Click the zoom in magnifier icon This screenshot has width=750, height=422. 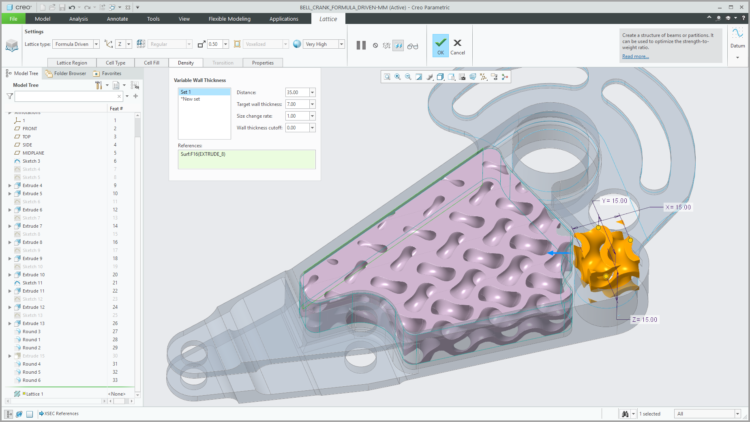click(x=397, y=77)
